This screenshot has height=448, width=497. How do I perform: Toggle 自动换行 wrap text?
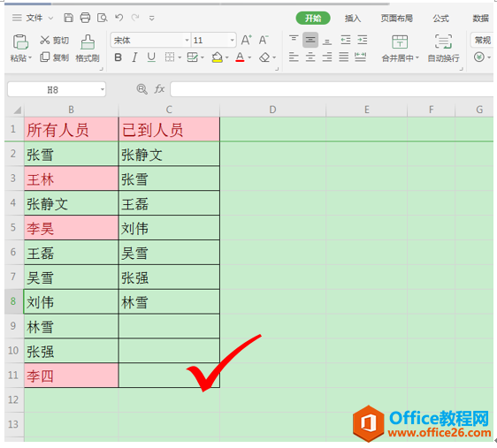[443, 48]
